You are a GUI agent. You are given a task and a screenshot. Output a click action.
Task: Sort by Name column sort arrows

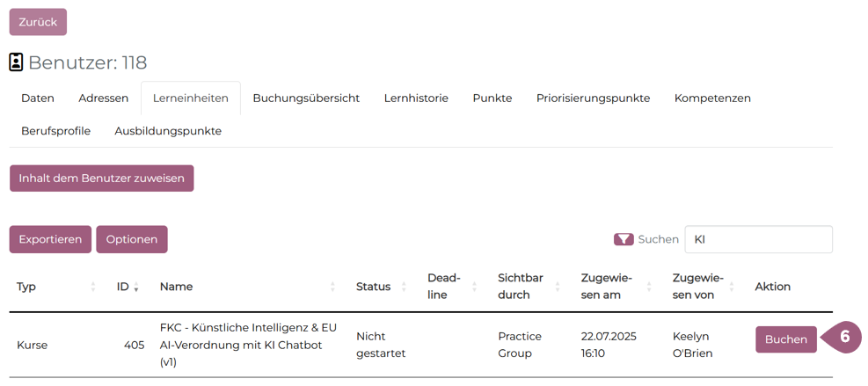332,287
